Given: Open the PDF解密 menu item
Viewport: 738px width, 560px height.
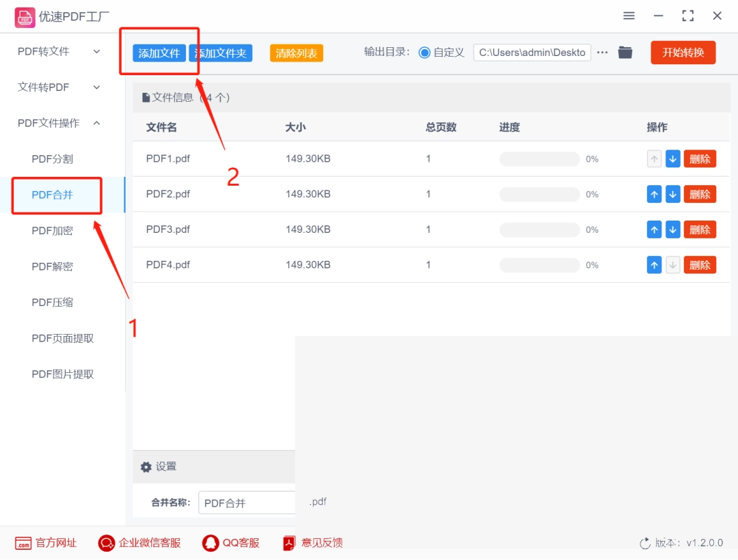Looking at the screenshot, I should [x=52, y=266].
